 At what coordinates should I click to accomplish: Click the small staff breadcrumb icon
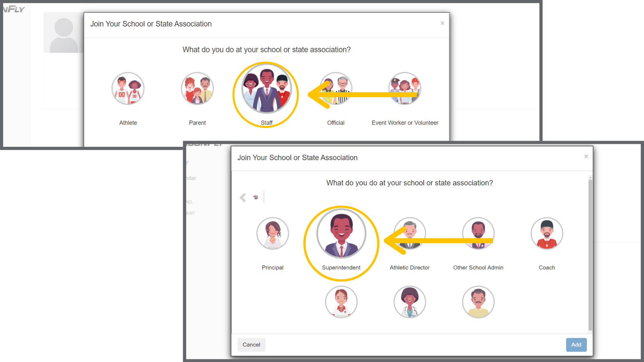click(256, 197)
